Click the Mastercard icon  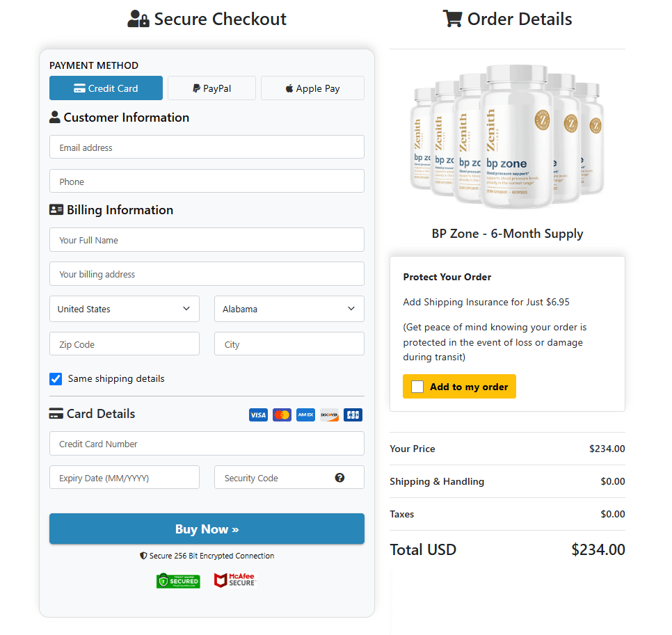tap(282, 415)
